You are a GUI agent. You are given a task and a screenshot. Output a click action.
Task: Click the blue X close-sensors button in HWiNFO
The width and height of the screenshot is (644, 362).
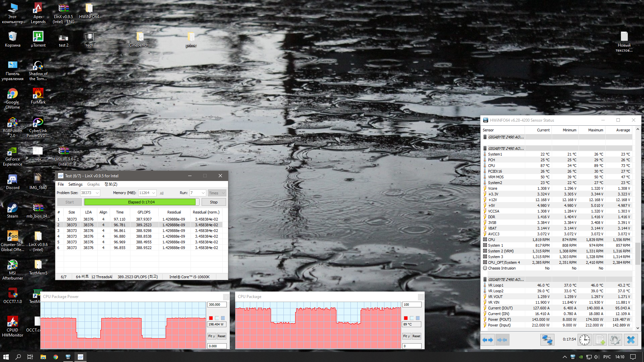(631, 340)
